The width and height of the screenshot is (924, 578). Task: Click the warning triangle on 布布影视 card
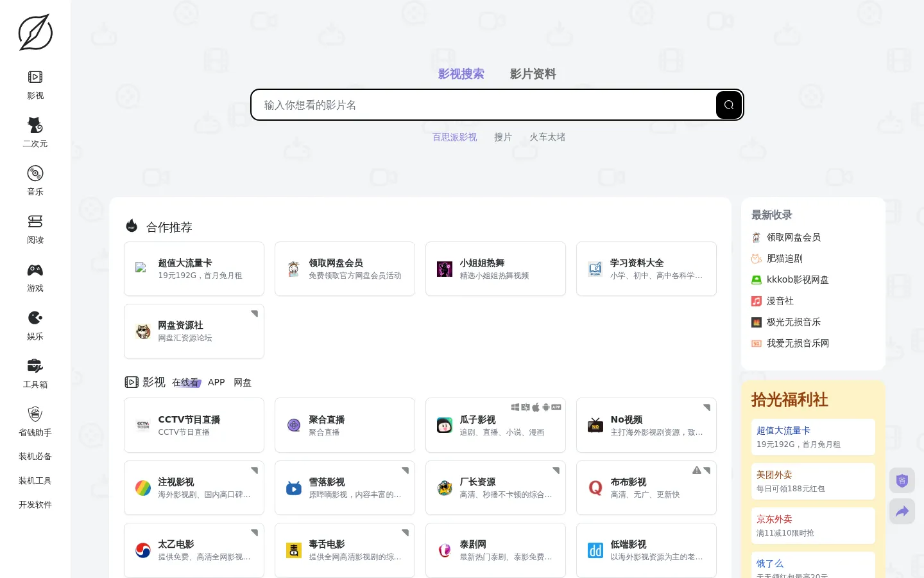pos(697,470)
